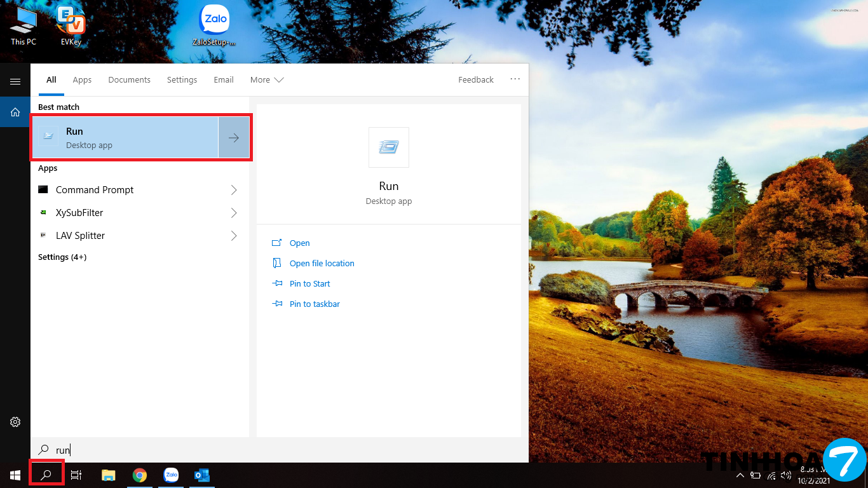Screen dimensions: 868x488
Task: Click the taskbar search magnifier icon
Action: (46, 475)
